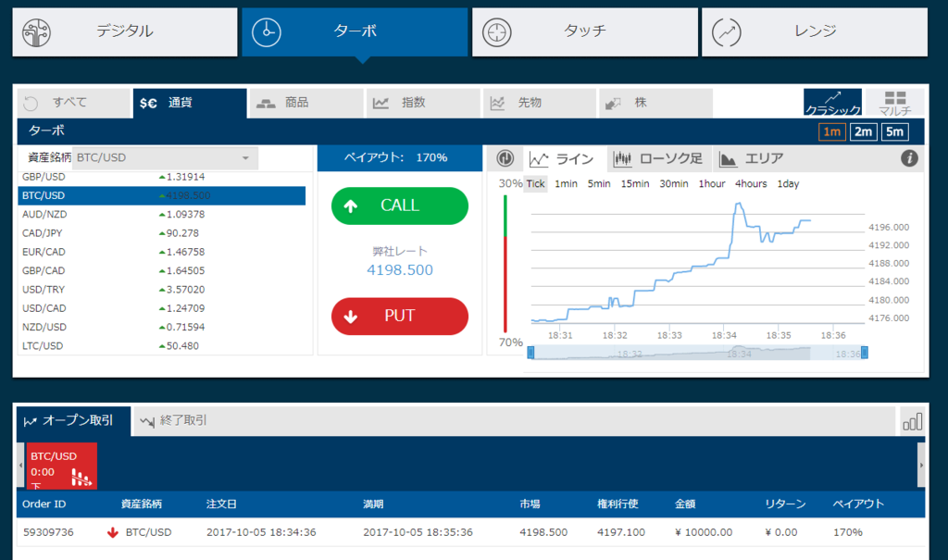Set chart interval to 15min

pos(635,184)
